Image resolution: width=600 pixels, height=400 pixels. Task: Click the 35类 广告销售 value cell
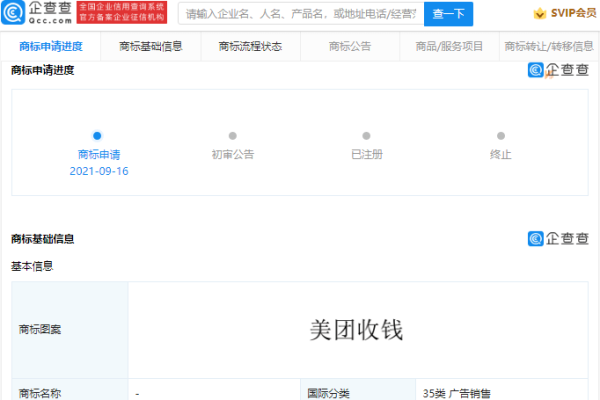(502, 390)
